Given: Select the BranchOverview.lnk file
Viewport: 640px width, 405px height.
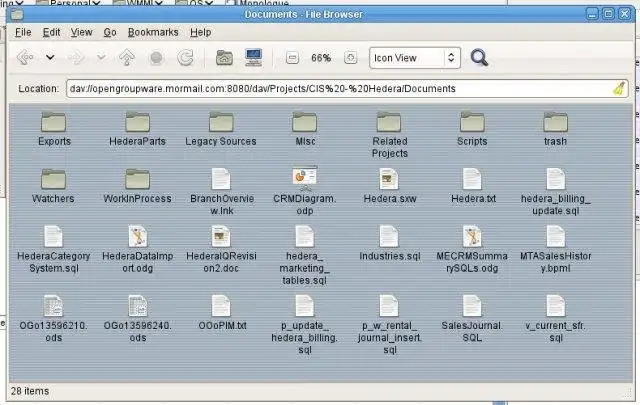Looking at the screenshot, I should (x=222, y=192).
